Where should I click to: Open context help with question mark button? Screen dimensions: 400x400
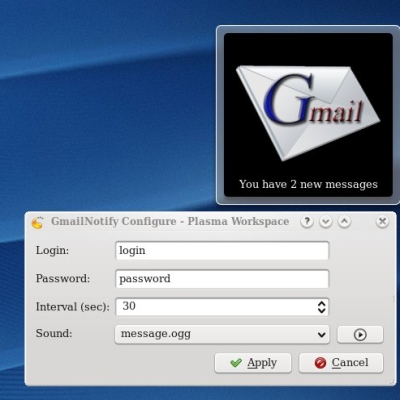[307, 221]
